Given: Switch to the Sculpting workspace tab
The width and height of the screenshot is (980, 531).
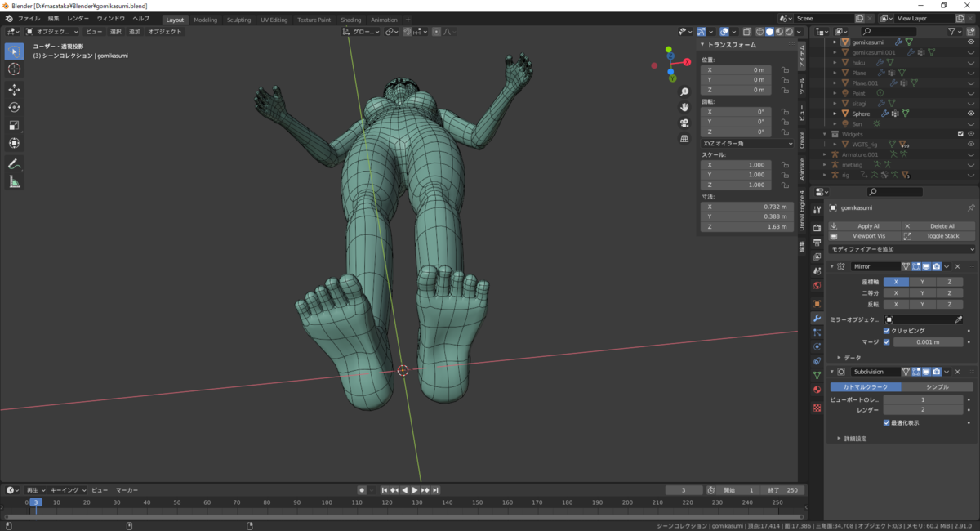Looking at the screenshot, I should pyautogui.click(x=238, y=19).
